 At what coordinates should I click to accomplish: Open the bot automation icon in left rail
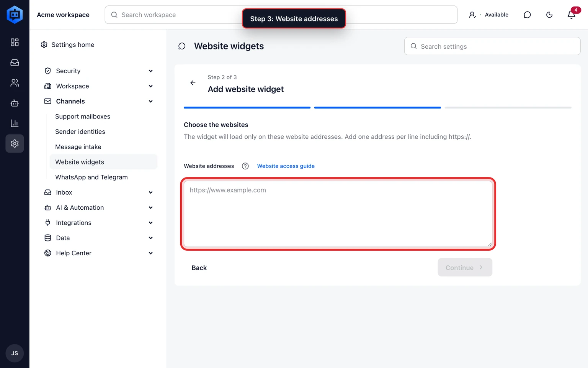[15, 103]
